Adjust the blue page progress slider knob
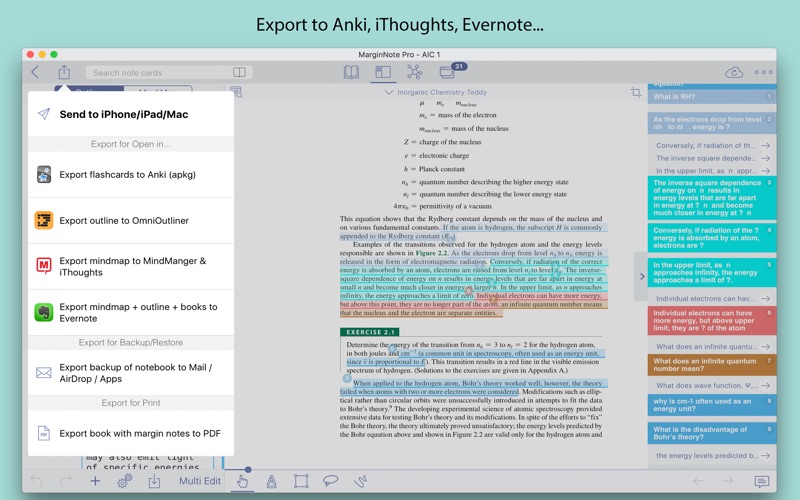 tap(248, 469)
